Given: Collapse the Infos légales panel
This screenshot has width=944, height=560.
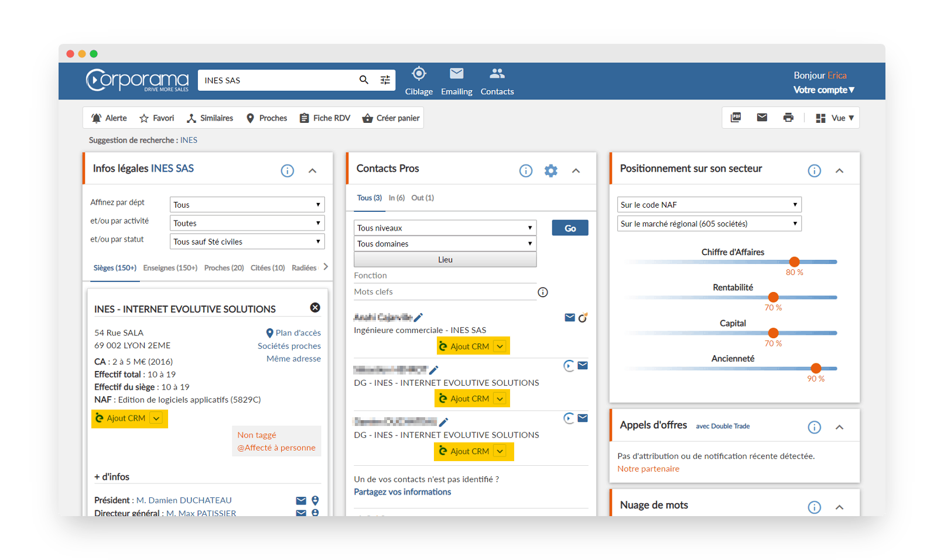Looking at the screenshot, I should coord(313,171).
